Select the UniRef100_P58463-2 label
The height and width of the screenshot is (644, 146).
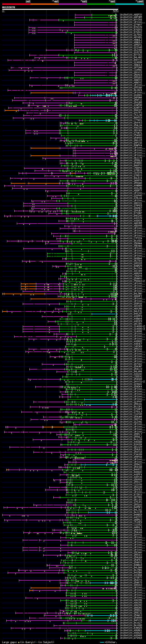(132, 281)
